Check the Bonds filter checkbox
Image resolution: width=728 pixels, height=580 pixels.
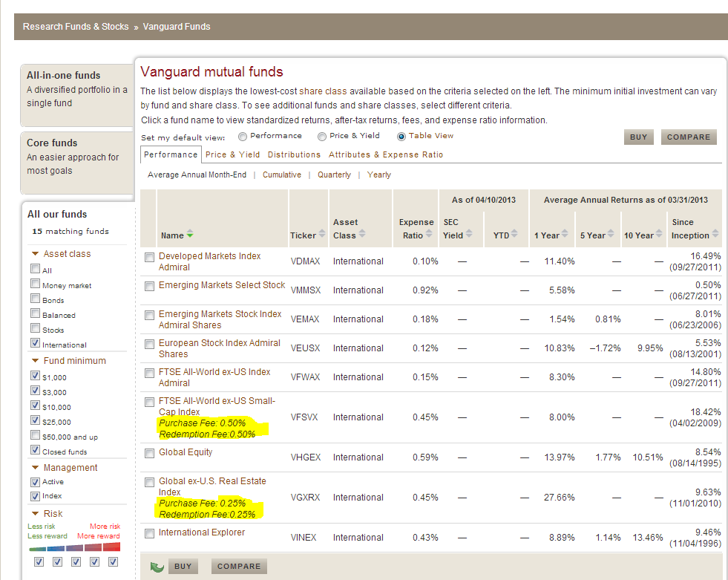[x=36, y=299]
